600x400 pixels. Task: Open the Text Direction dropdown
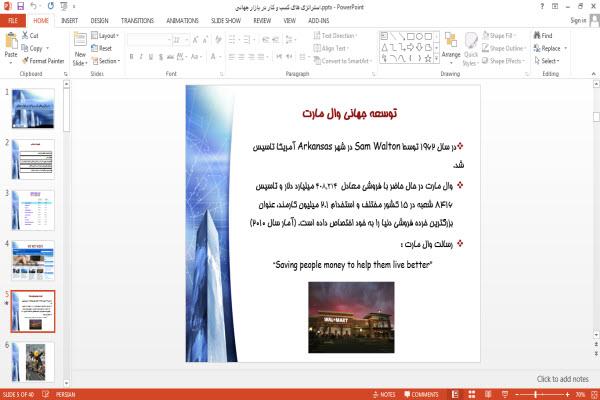click(335, 36)
